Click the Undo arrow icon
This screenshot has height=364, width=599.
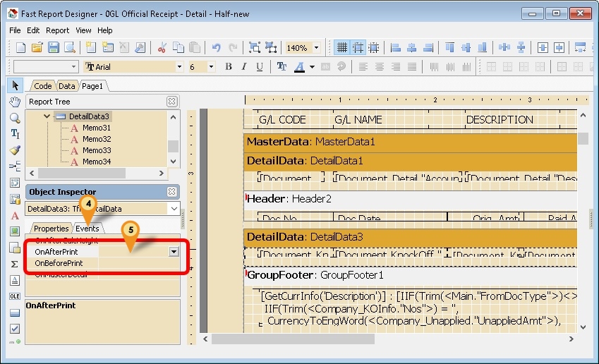click(216, 47)
